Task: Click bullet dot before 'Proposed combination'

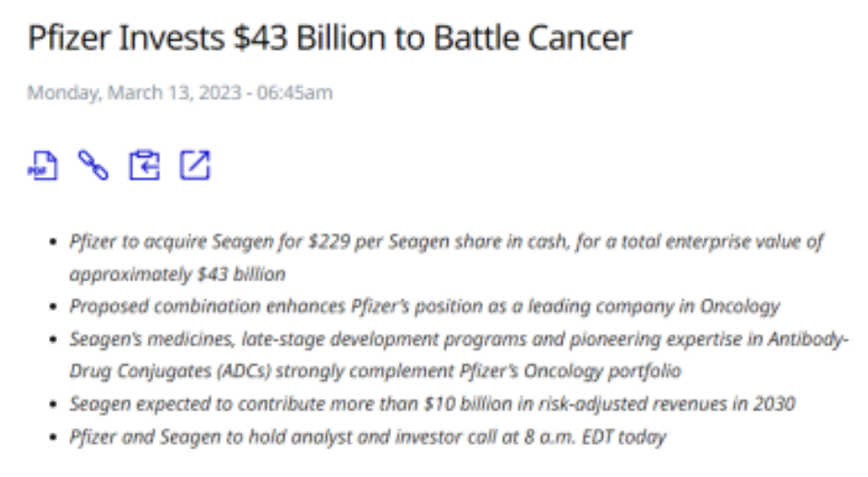Action: [52, 307]
